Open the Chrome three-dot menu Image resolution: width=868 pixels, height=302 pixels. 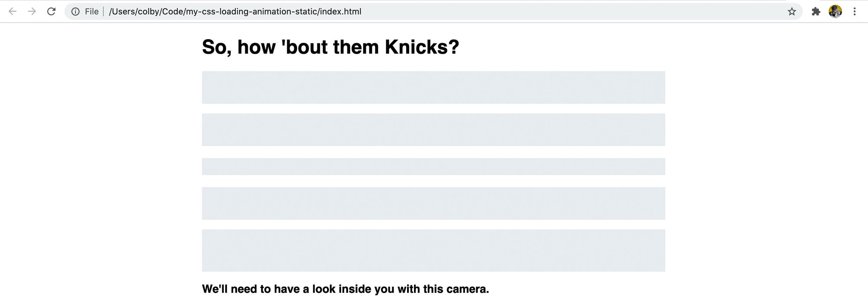[x=855, y=12]
